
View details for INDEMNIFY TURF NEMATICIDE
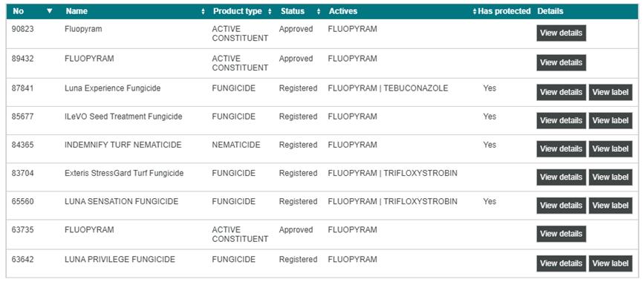coord(561,149)
